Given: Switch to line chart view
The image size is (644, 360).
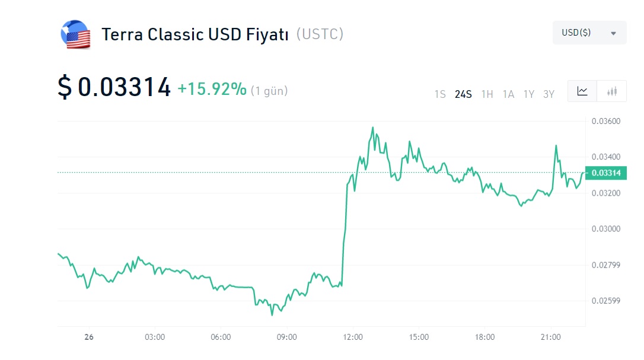Looking at the screenshot, I should [582, 91].
